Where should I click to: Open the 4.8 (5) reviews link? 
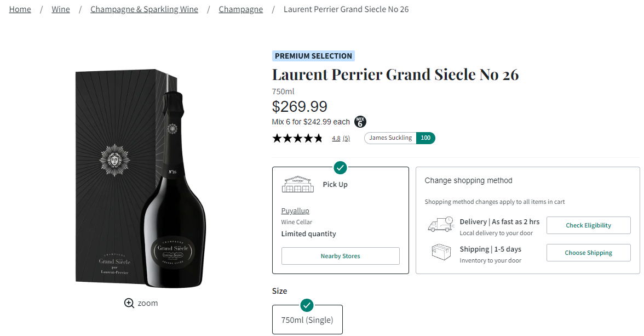coord(341,139)
